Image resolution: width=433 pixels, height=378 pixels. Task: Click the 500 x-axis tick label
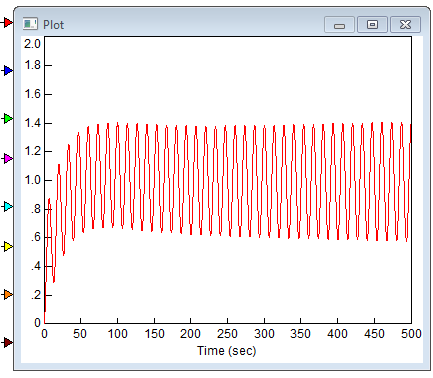coord(411,334)
